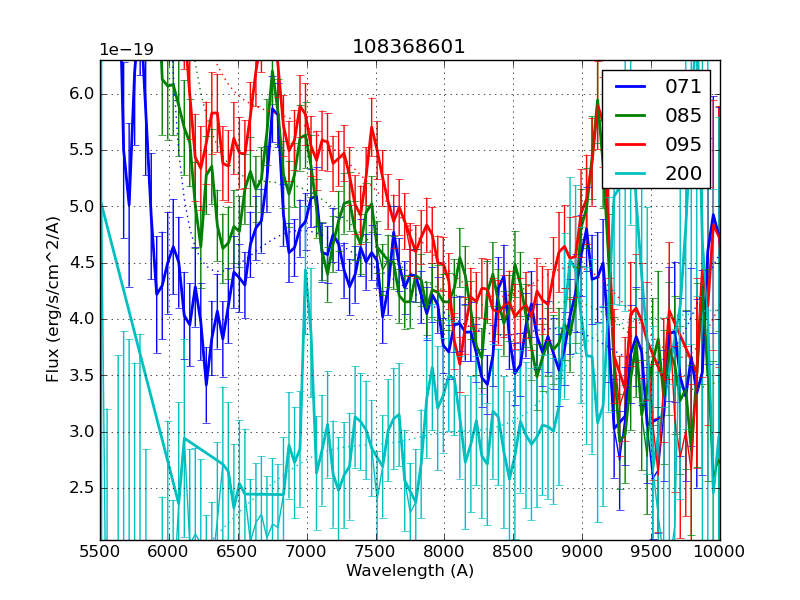
Task: Click the 9500 x-axis tick label
Action: (x=651, y=553)
